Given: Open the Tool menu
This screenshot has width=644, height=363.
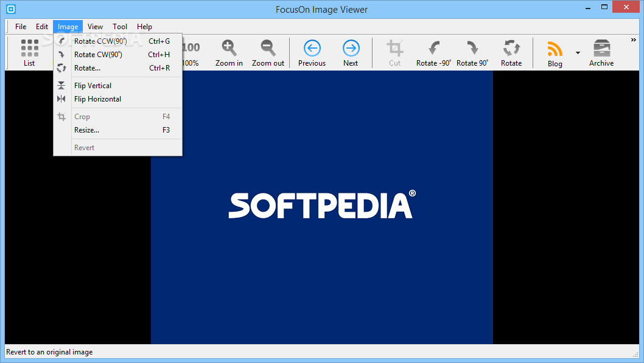Looking at the screenshot, I should [x=120, y=27].
